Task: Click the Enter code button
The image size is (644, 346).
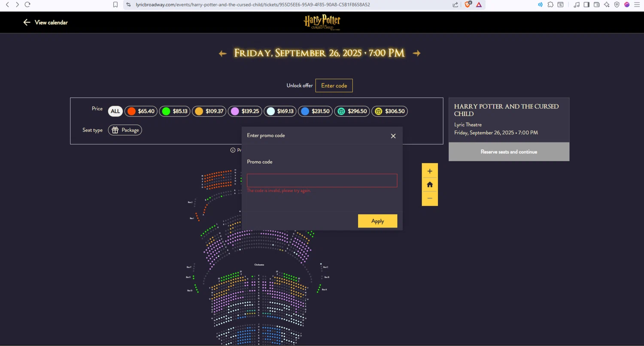Action: (334, 85)
